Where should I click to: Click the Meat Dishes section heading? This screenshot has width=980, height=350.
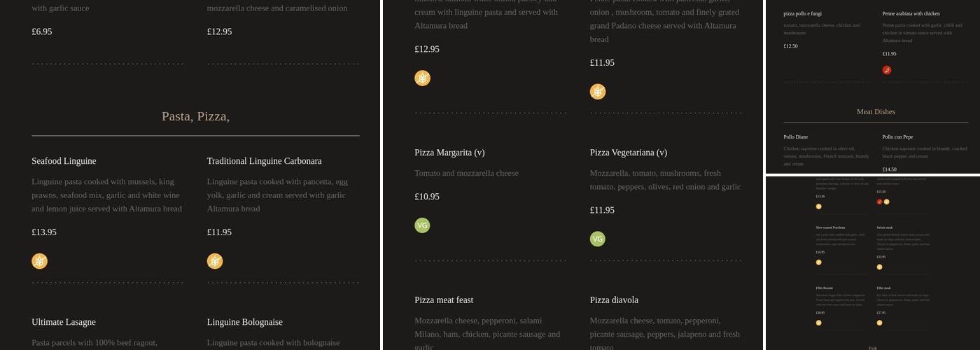coord(876,112)
